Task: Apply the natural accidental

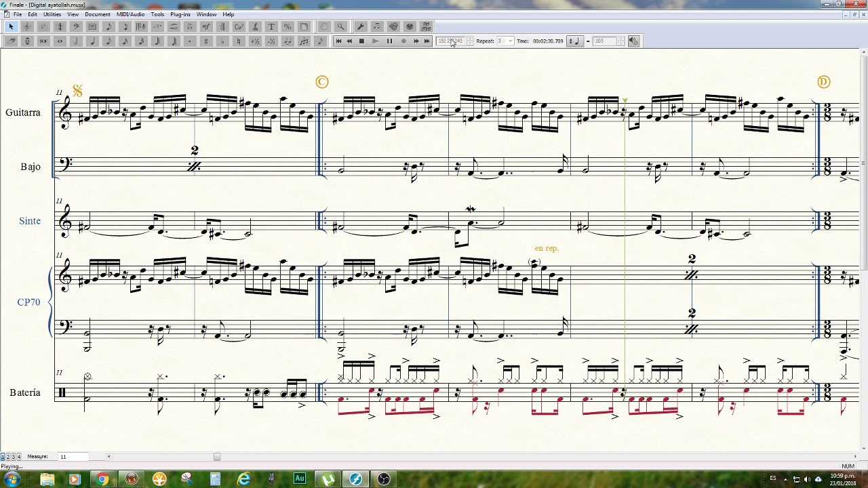Action: 239,41
